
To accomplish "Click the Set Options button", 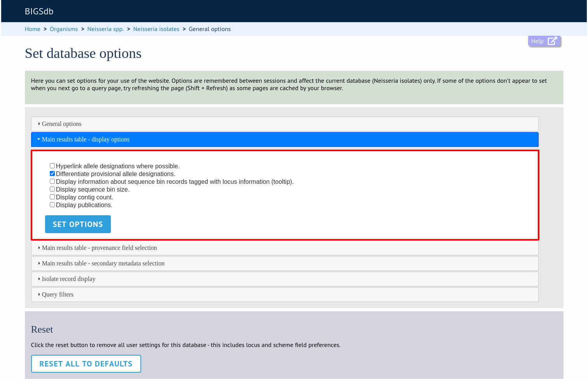I will point(78,224).
